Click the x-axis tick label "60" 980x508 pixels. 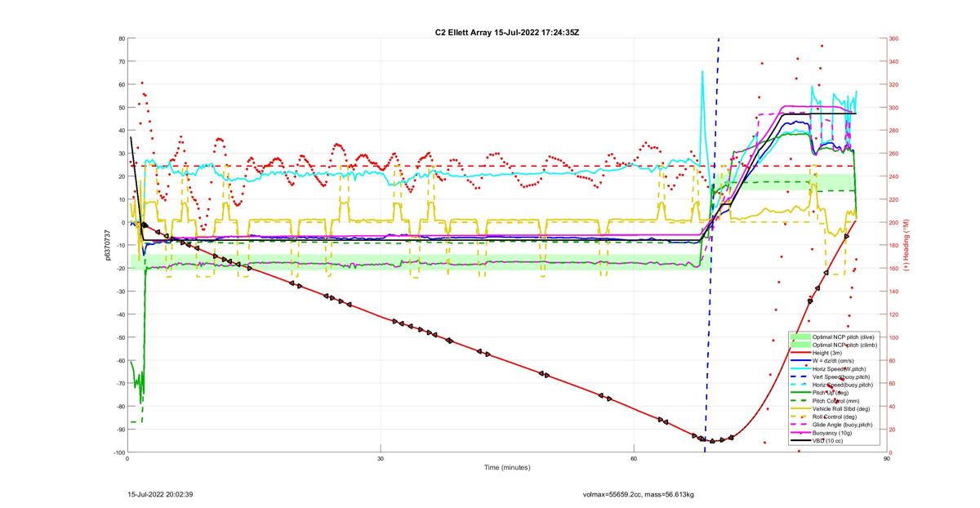635,458
